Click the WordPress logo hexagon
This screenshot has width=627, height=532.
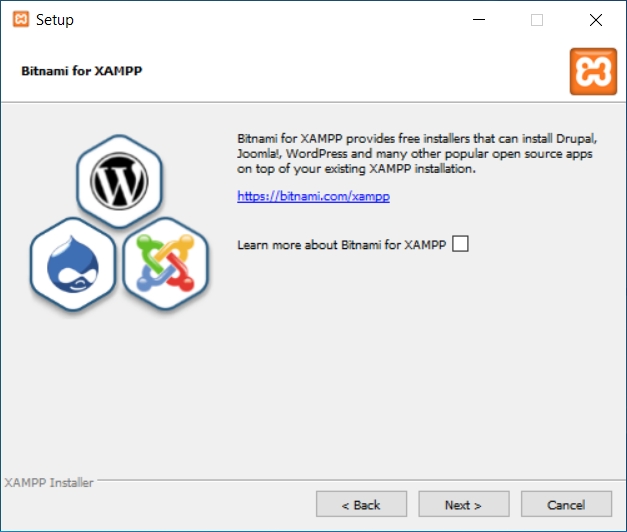(x=118, y=181)
